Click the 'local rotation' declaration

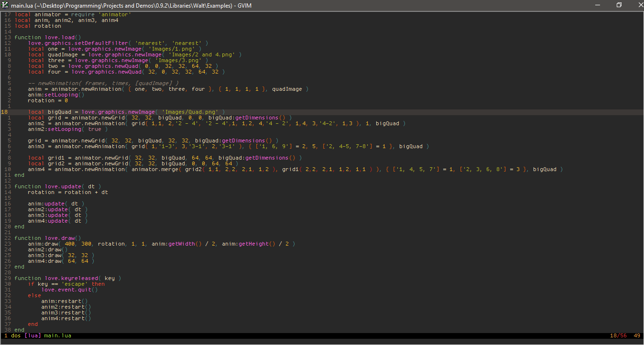pos(38,26)
